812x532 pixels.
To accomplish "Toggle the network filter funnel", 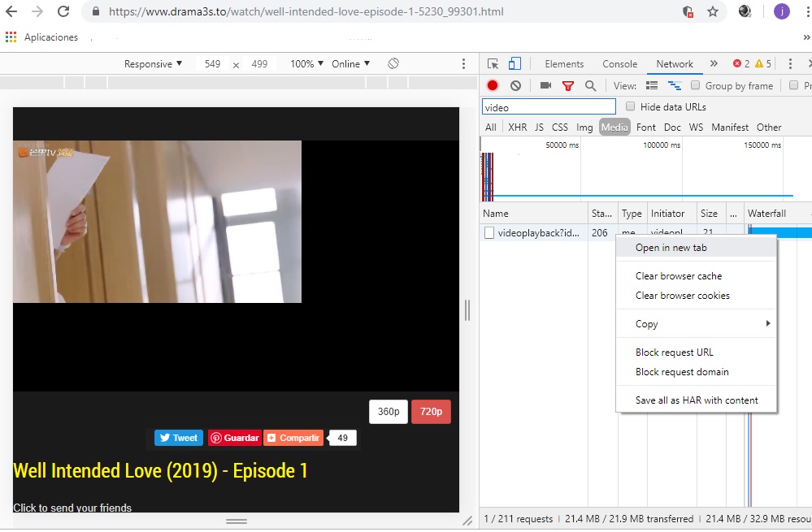I will (568, 86).
